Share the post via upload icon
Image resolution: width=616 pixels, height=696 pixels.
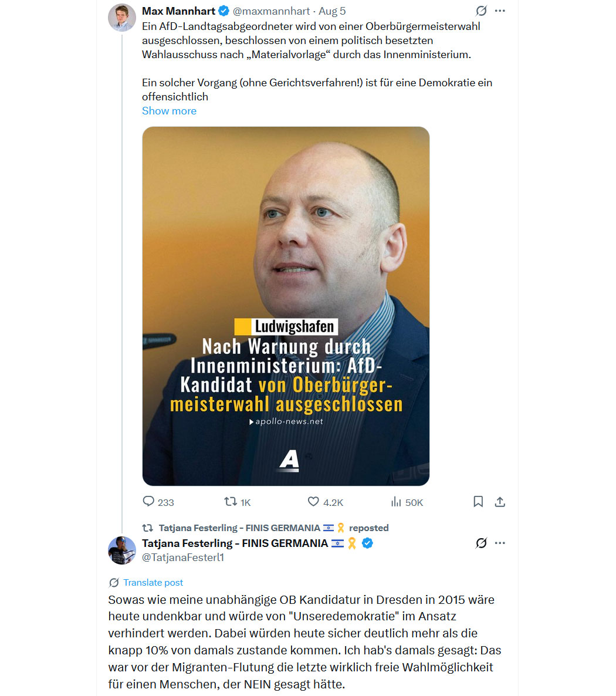coord(500,502)
